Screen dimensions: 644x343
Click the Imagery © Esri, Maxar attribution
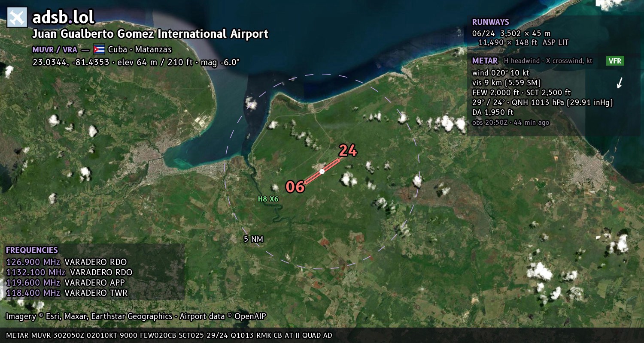coord(89,316)
